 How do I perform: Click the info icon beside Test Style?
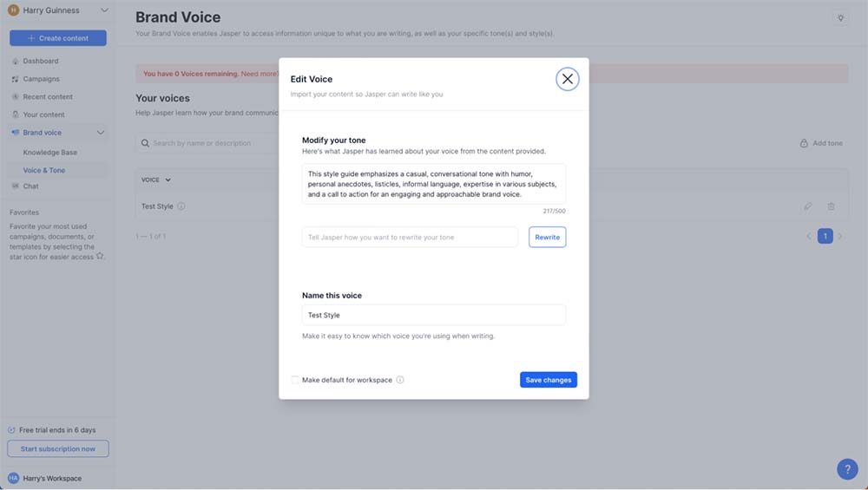pos(181,206)
